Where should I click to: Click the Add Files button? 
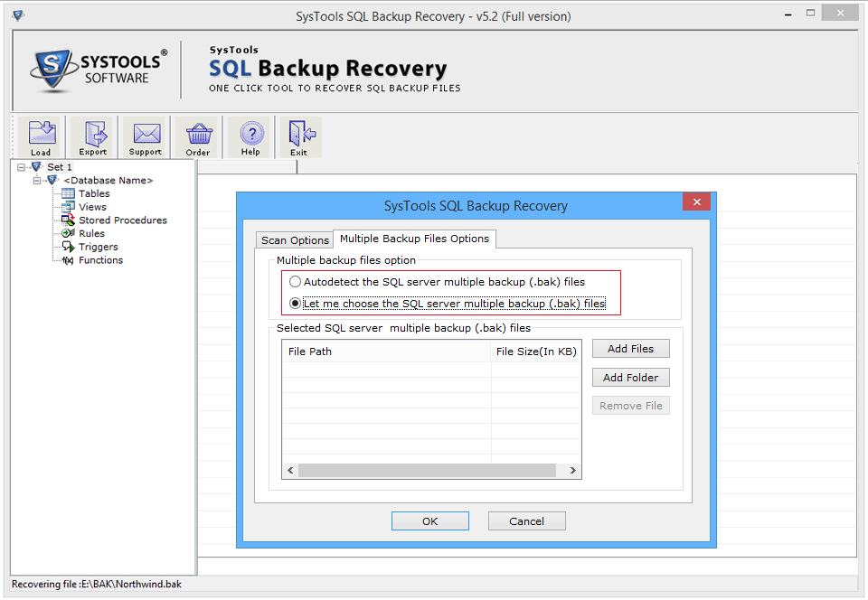(x=630, y=349)
